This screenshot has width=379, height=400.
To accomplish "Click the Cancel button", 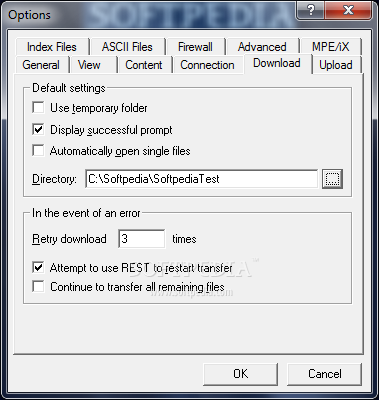I will click(325, 374).
